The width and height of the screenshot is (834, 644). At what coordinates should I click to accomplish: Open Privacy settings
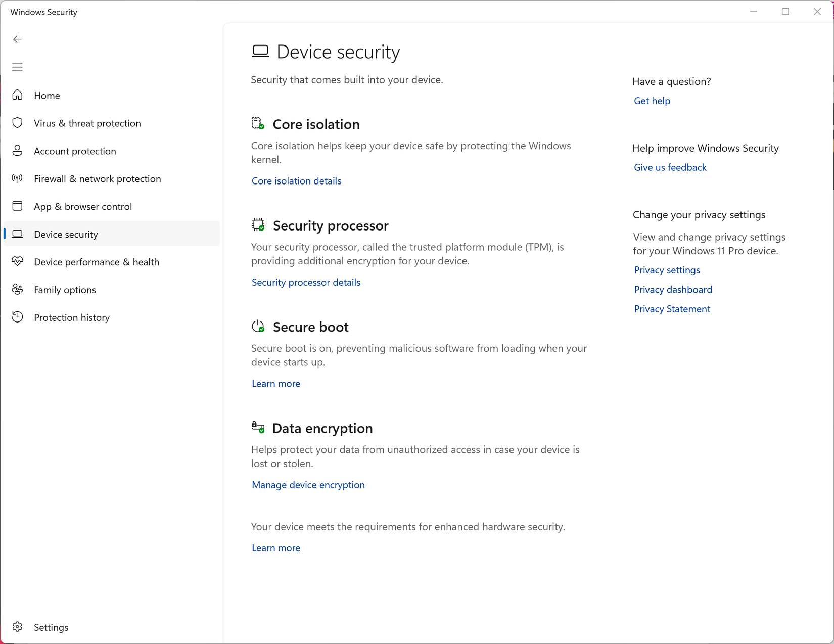(x=667, y=270)
